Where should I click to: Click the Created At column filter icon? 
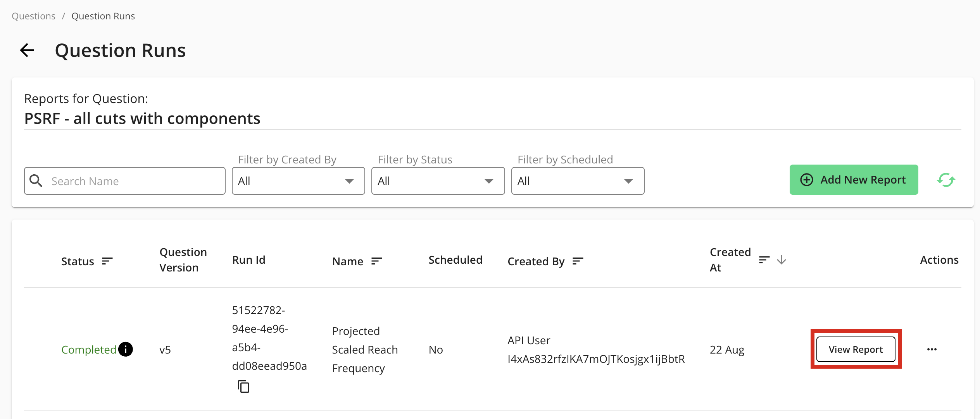(764, 260)
